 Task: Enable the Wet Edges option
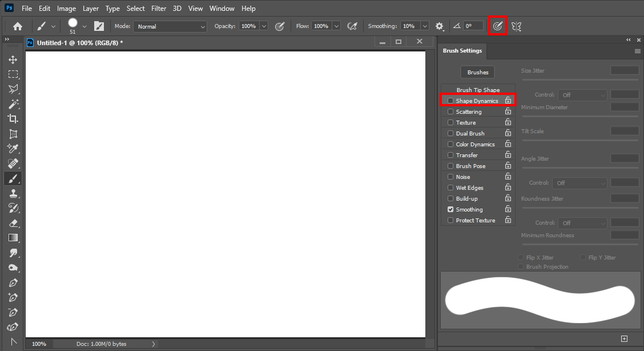tap(450, 188)
